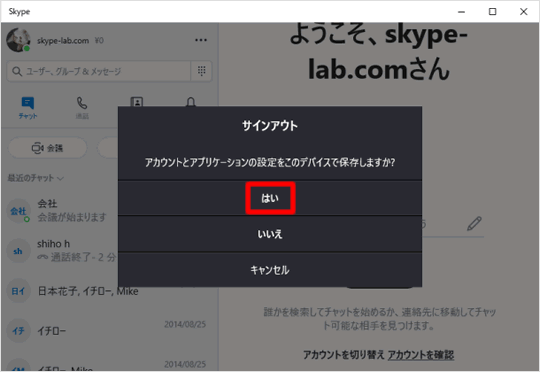Click はい to save settings
Viewport: 540px width, 372px height.
tap(270, 198)
